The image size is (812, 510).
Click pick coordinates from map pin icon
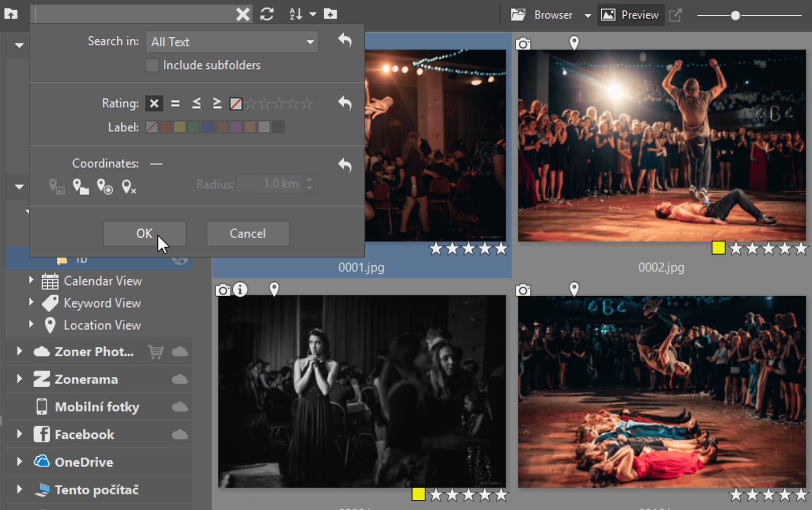pyautogui.click(x=105, y=187)
